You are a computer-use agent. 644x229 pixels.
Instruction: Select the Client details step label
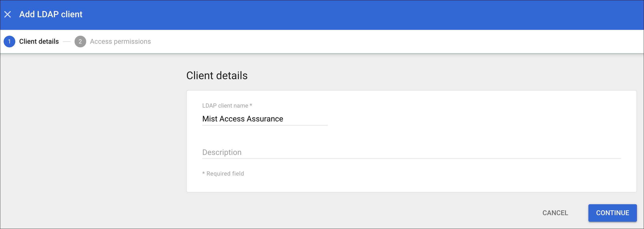pos(39,42)
